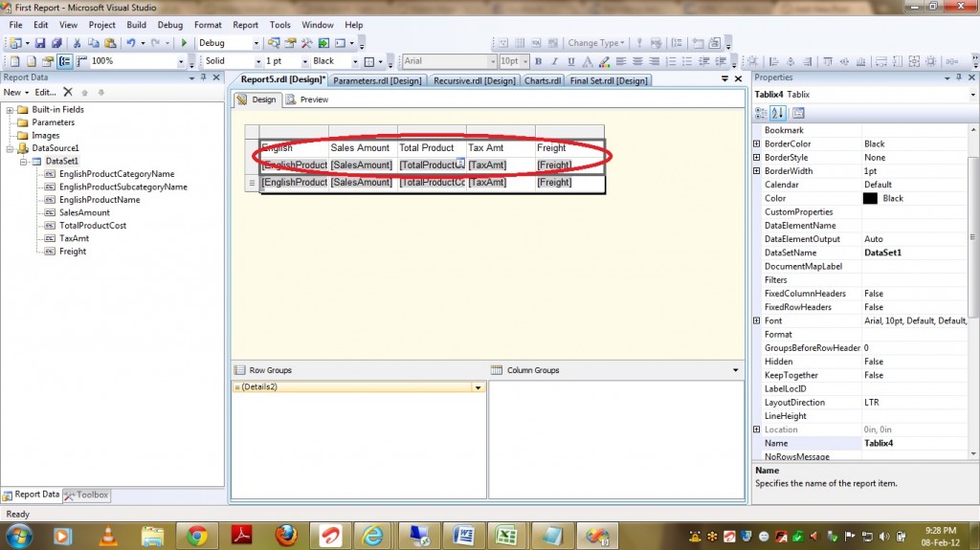Click the Paste clipboard icon
The width and height of the screenshot is (980, 550).
(110, 43)
